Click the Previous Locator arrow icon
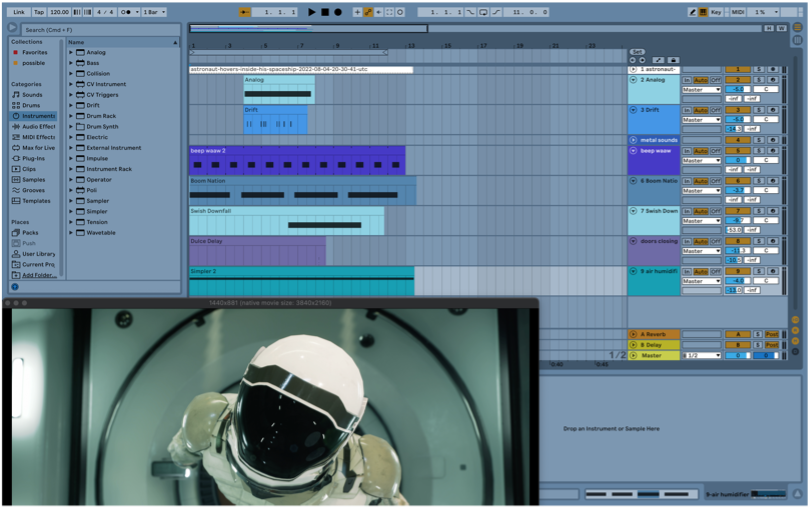The width and height of the screenshot is (812, 510). [x=632, y=60]
